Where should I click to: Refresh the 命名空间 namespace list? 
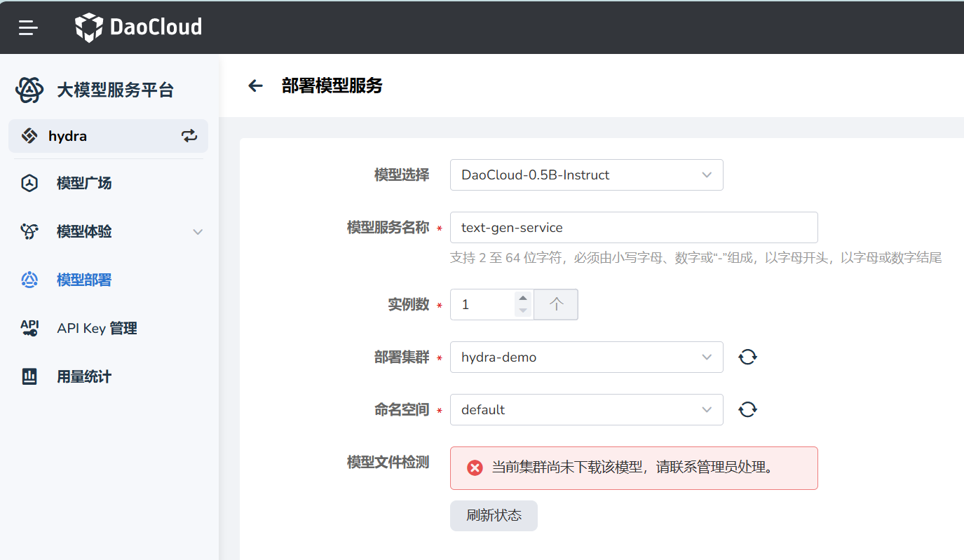pyautogui.click(x=747, y=409)
